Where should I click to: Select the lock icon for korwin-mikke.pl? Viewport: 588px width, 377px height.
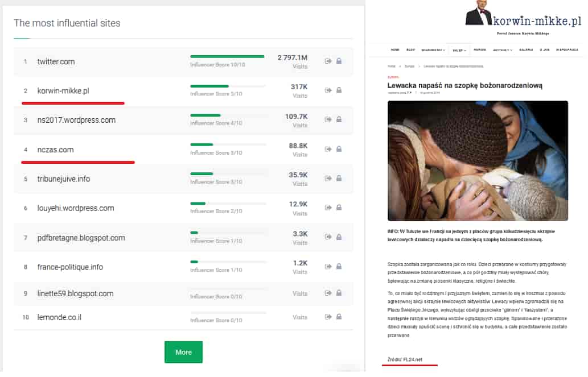[x=339, y=90]
